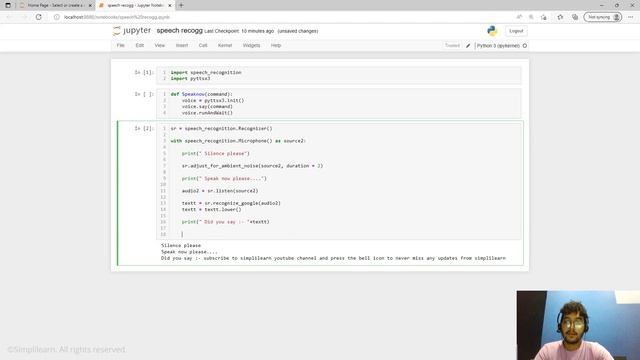640x360 pixels.
Task: Open the Collections icon
Action: 575,17
